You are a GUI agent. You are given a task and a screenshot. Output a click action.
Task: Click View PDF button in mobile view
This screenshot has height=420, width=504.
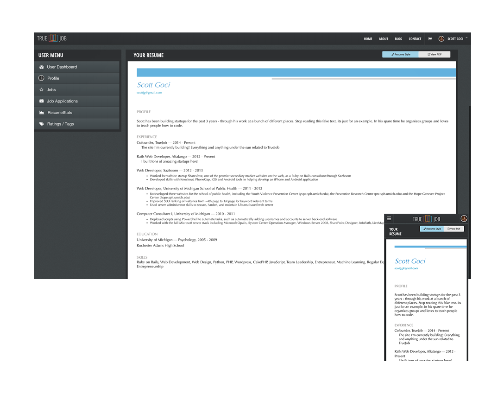point(454,229)
